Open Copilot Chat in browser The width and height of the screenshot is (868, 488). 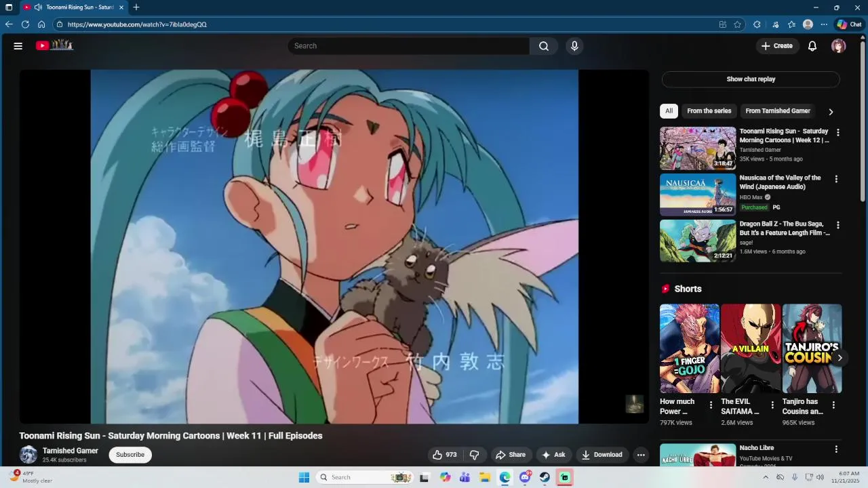[x=849, y=24]
